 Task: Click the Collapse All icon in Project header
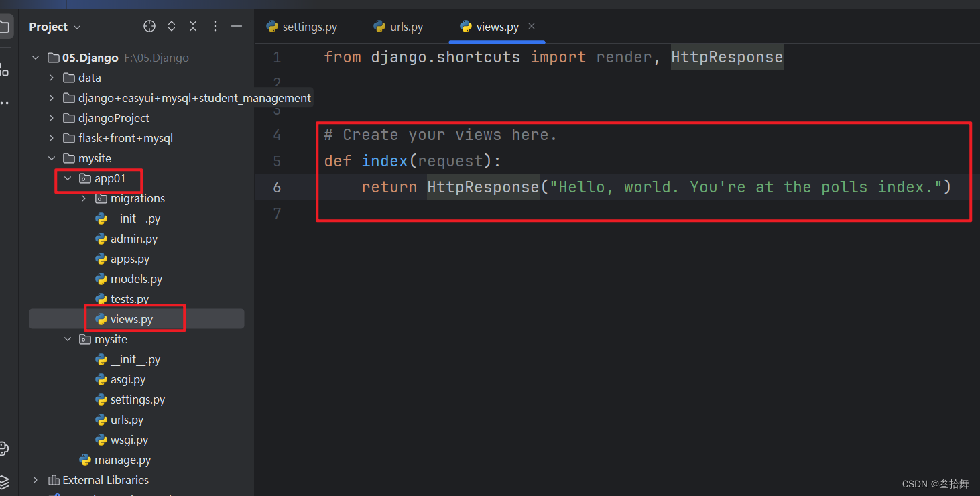[x=193, y=27]
